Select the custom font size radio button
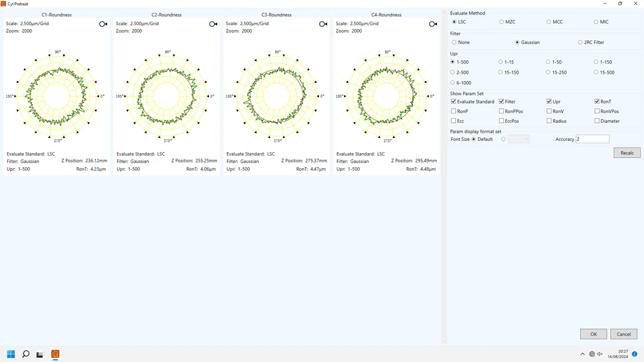 coord(503,139)
